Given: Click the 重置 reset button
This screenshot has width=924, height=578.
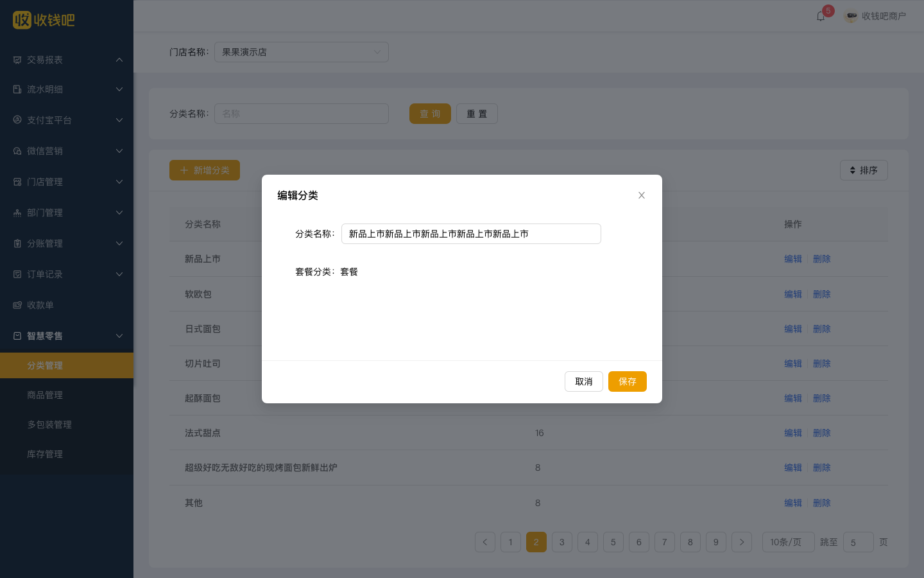Looking at the screenshot, I should [477, 114].
